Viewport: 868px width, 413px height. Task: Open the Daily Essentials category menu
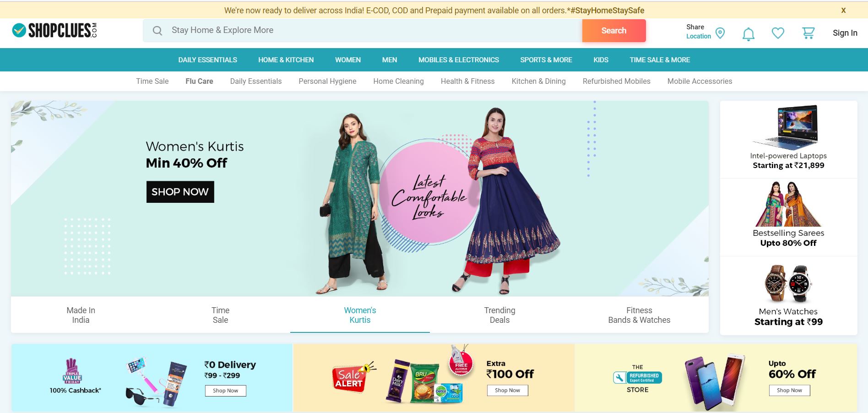click(x=207, y=60)
